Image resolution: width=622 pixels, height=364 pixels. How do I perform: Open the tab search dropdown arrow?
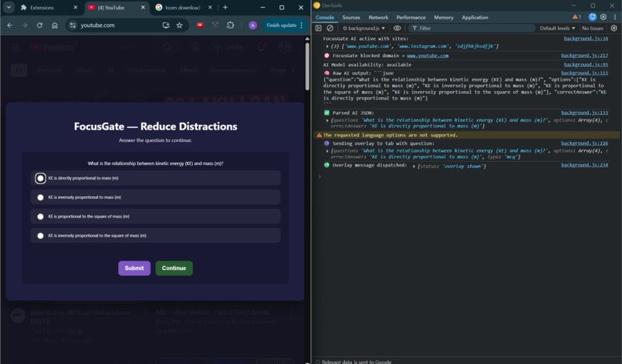(x=8, y=8)
